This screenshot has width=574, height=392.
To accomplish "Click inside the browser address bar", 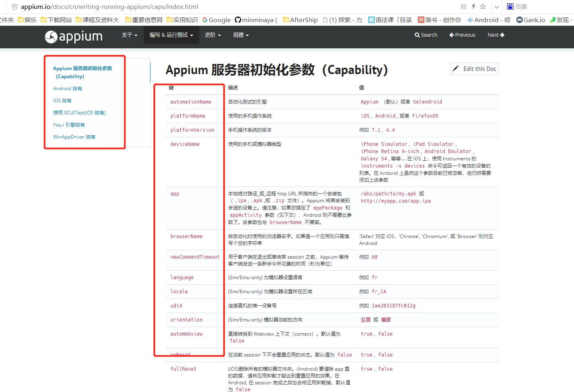I will click(242, 6).
